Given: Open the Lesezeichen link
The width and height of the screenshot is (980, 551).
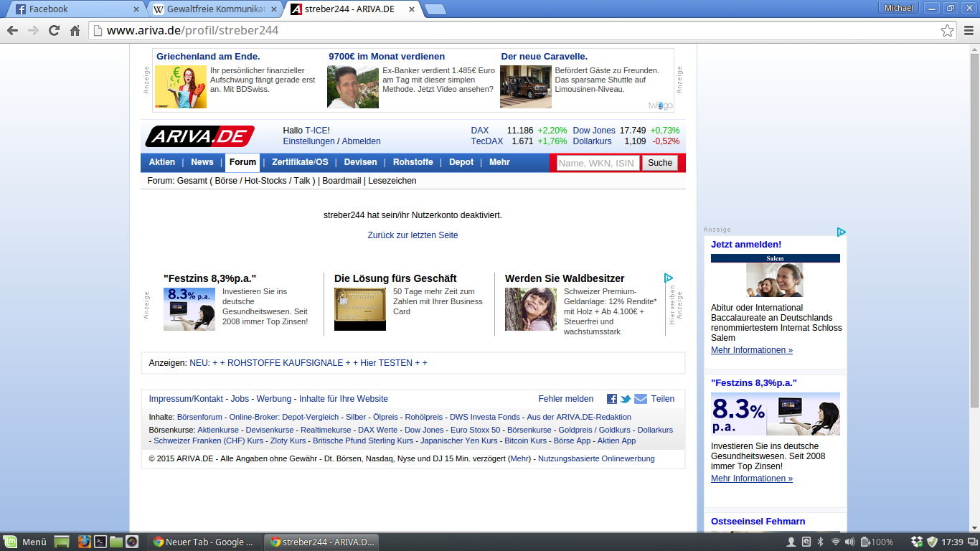Looking at the screenshot, I should coord(392,181).
